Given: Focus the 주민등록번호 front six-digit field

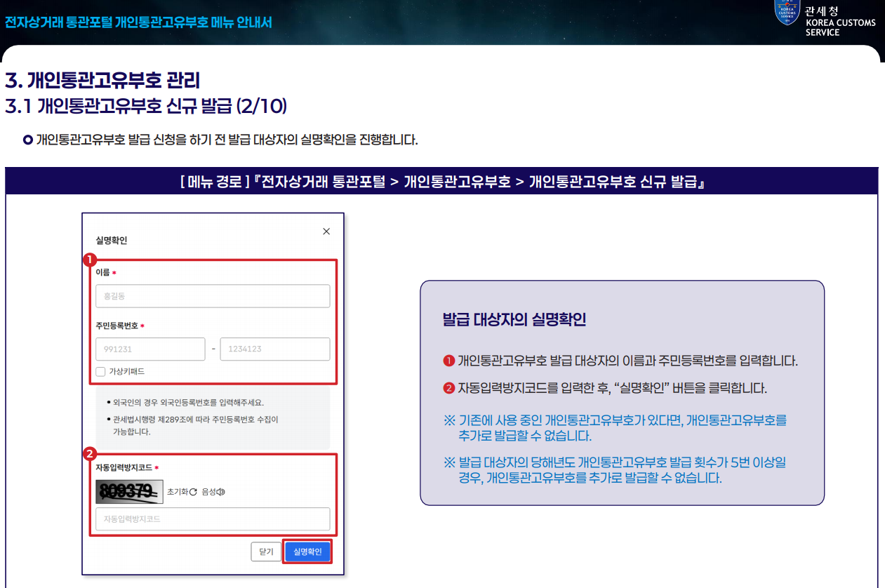Looking at the screenshot, I should pyautogui.click(x=151, y=349).
